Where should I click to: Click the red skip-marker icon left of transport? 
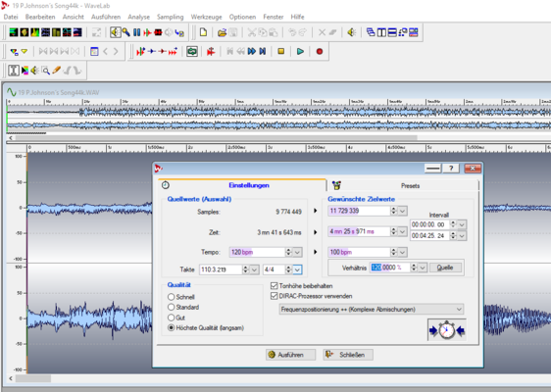tap(211, 52)
